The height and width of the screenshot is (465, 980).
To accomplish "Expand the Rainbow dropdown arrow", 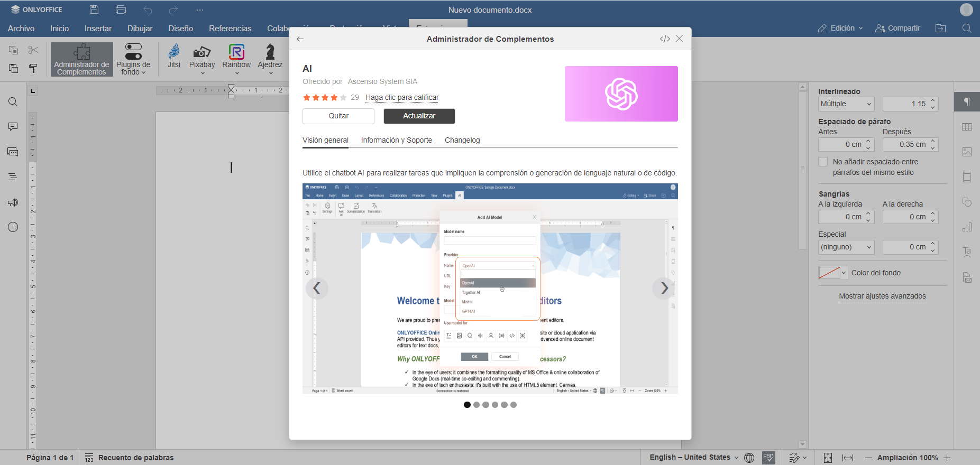I will (x=236, y=73).
